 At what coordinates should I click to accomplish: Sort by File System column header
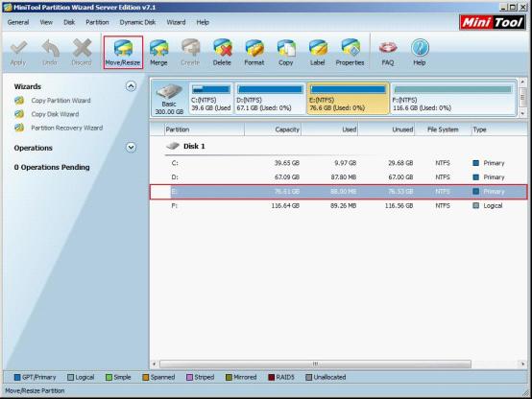pos(443,129)
